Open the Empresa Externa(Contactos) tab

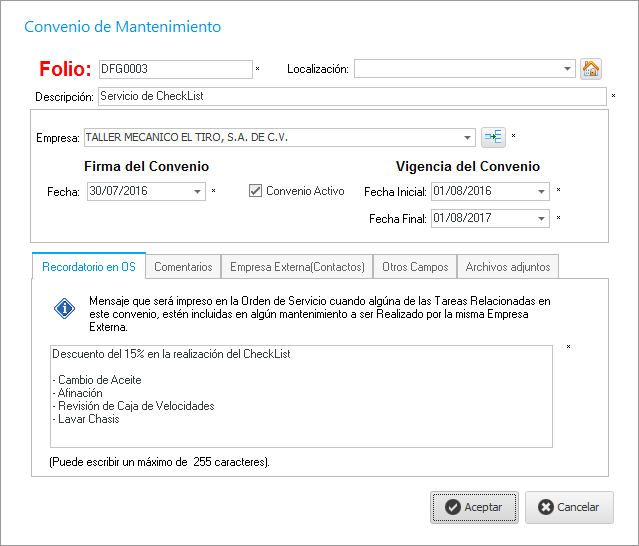click(297, 267)
